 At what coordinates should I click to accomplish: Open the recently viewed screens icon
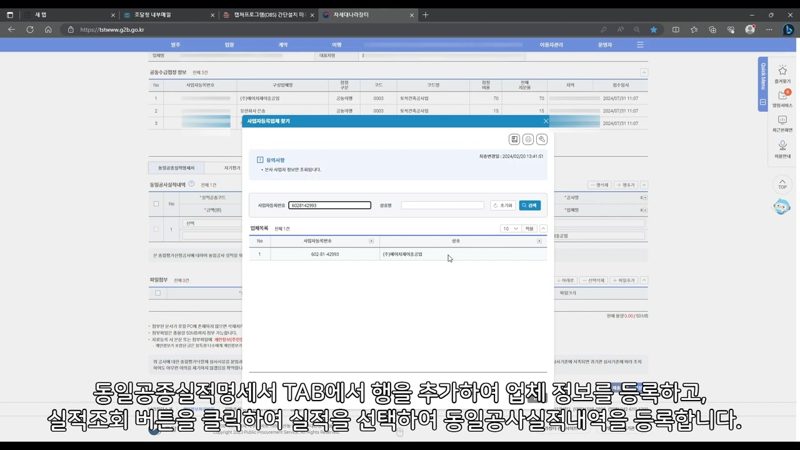[x=782, y=123]
